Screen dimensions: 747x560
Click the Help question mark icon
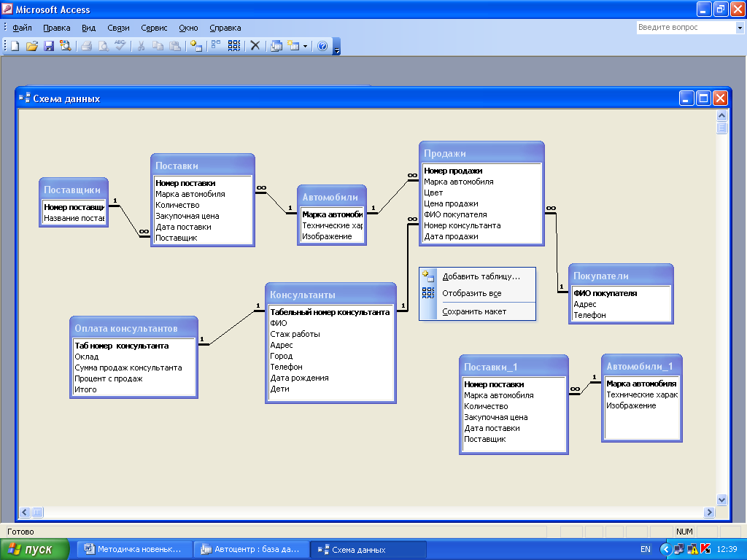pyautogui.click(x=322, y=46)
